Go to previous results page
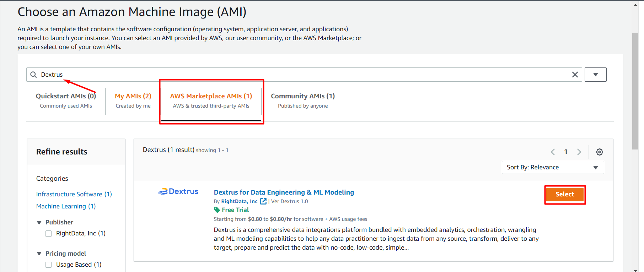The width and height of the screenshot is (644, 272). coord(553,152)
